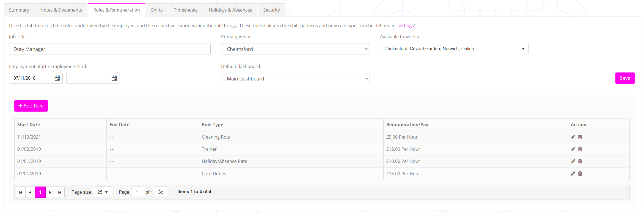This screenshot has width=644, height=213.
Task: Expand the Default dashboard dropdown
Action: pos(295,79)
